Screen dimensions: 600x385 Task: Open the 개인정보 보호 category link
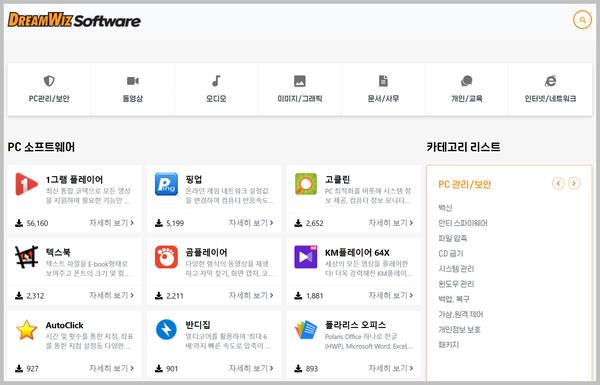[x=459, y=330]
